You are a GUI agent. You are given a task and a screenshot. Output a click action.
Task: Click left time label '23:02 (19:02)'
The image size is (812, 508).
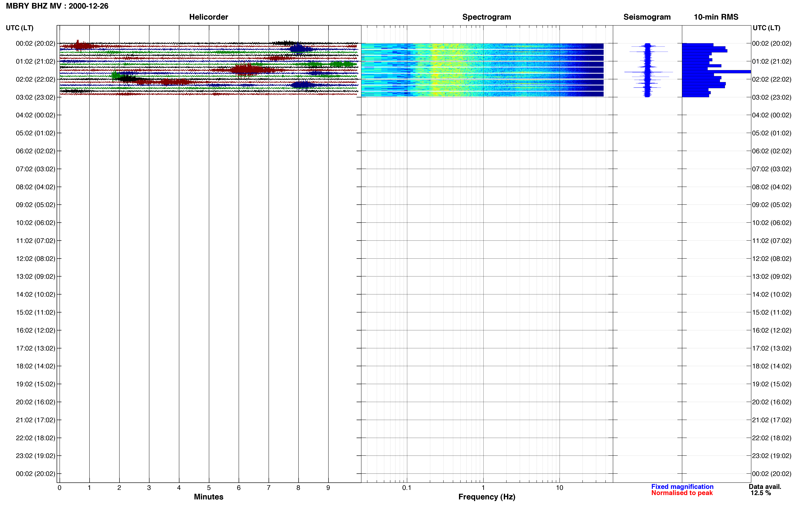(x=36, y=456)
